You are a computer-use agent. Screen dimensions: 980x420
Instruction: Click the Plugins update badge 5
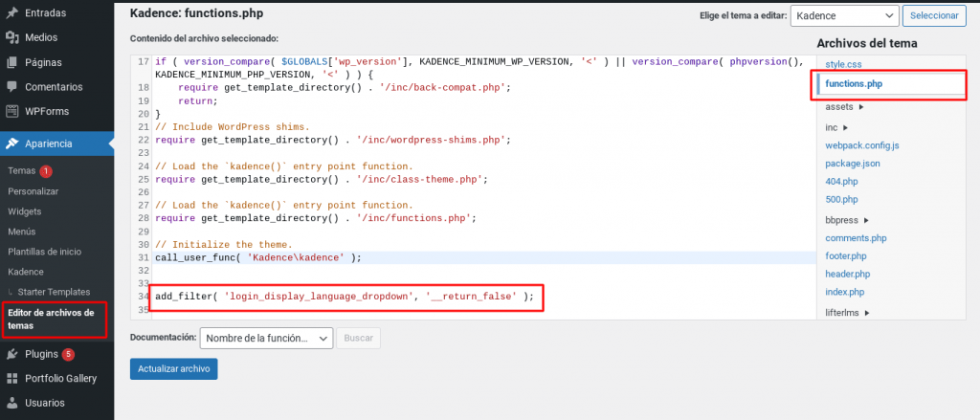click(68, 354)
